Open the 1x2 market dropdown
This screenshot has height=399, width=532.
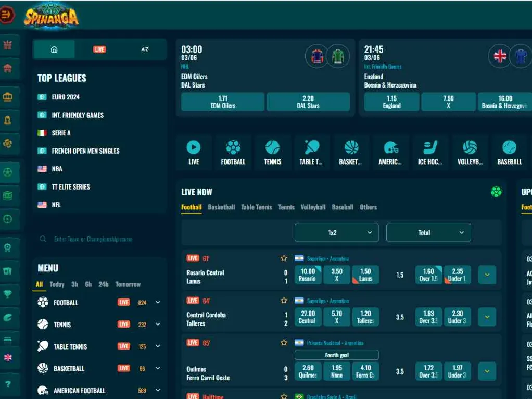click(336, 232)
